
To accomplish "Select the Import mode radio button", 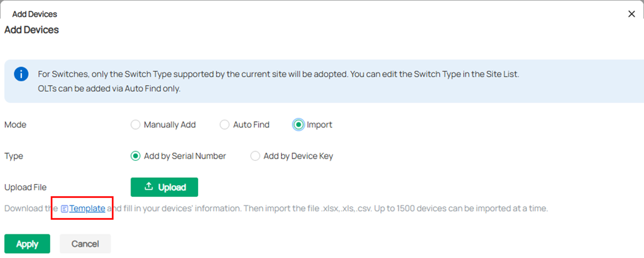I will tap(298, 124).
